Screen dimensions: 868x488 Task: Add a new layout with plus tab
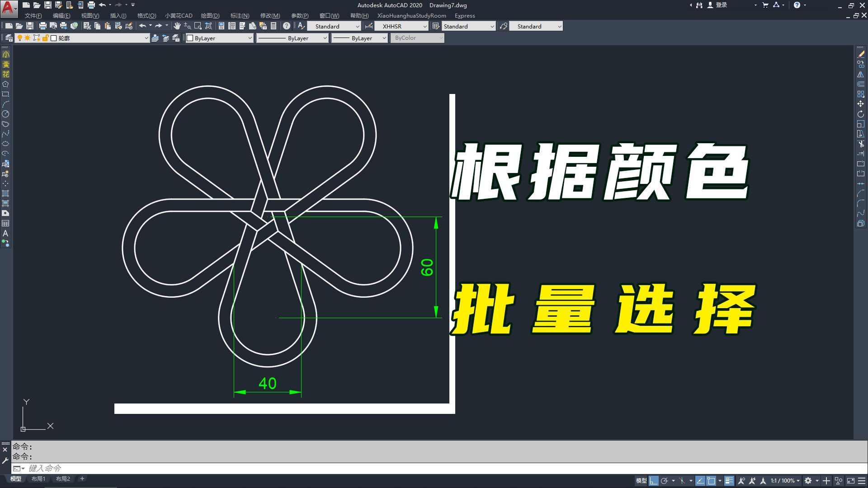pos(82,479)
